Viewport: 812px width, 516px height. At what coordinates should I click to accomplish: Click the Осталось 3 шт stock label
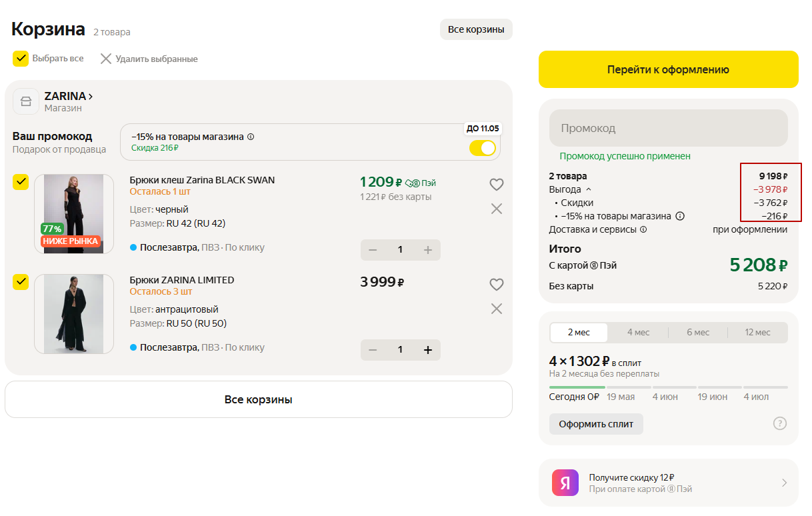(x=161, y=291)
